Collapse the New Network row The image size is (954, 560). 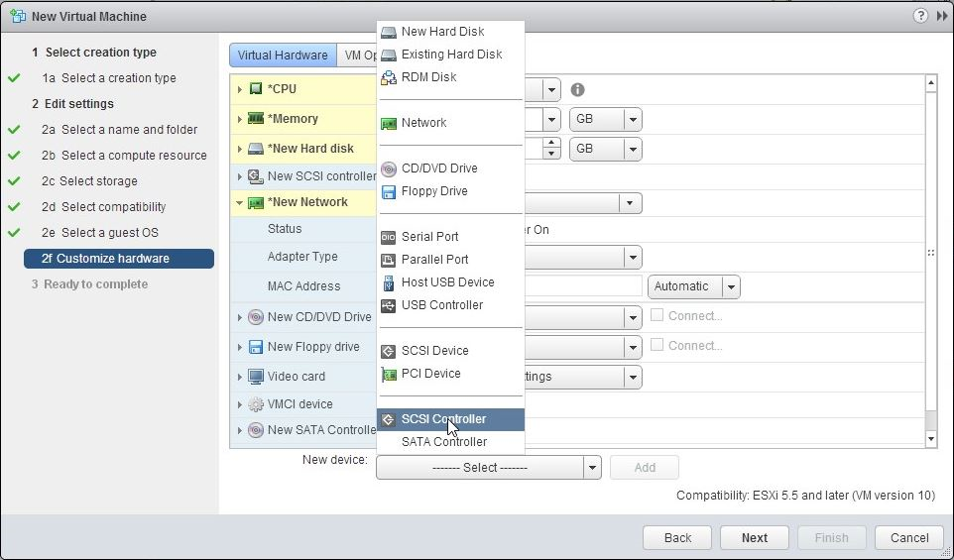[x=240, y=203]
